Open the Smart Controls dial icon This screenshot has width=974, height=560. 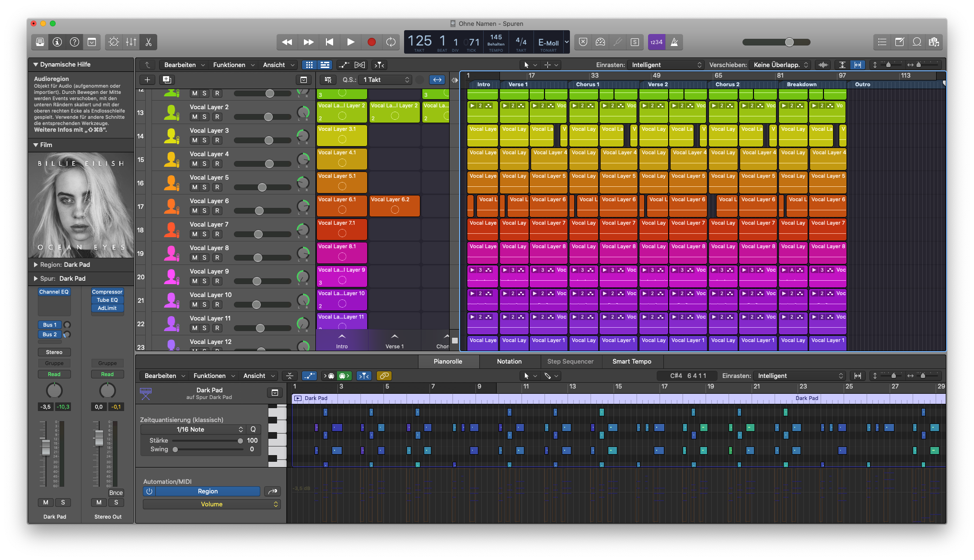click(114, 42)
